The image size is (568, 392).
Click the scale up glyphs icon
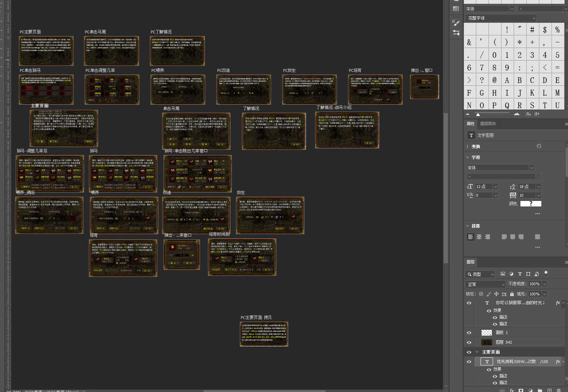[537, 114]
